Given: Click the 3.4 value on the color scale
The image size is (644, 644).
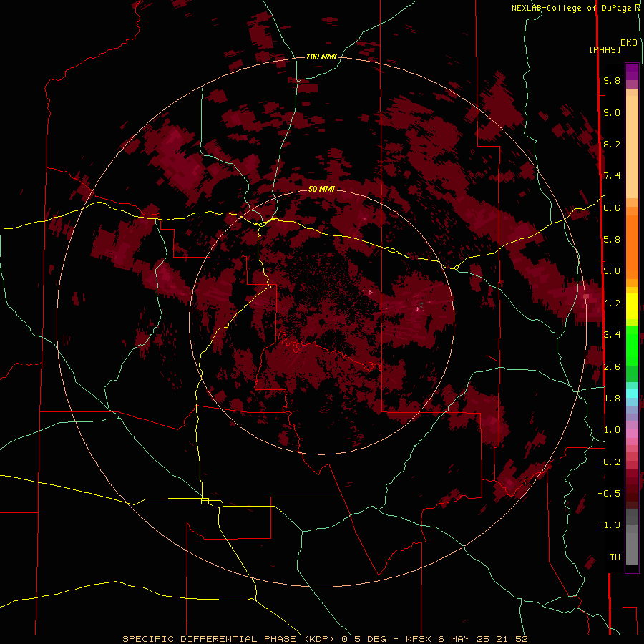Looking at the screenshot, I should [x=612, y=334].
